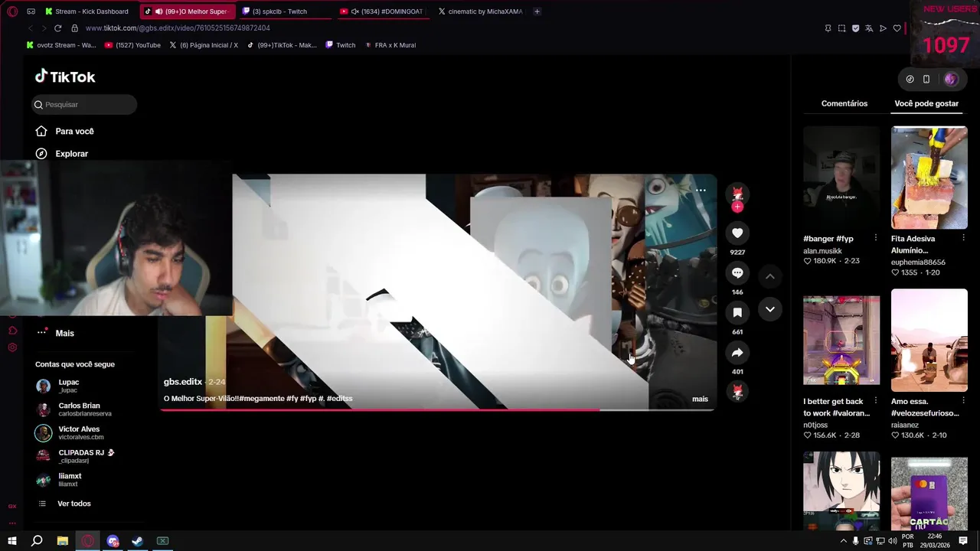Open the Explorar page
980x551 pixels.
tap(62, 153)
